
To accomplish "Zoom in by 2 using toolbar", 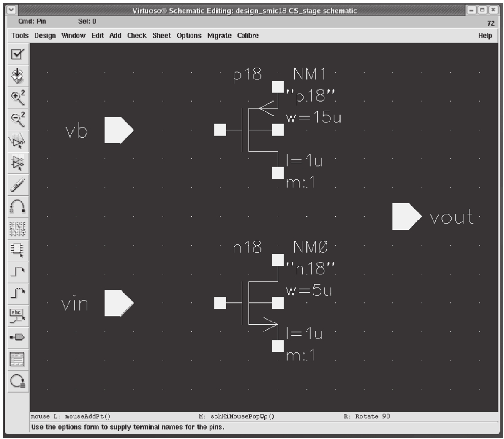I will pos(18,98).
